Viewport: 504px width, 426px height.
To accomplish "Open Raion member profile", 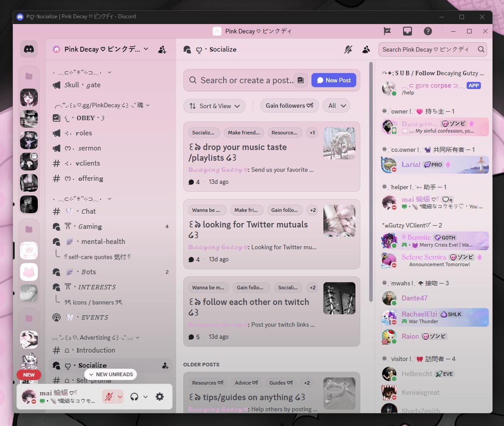I will [435, 337].
